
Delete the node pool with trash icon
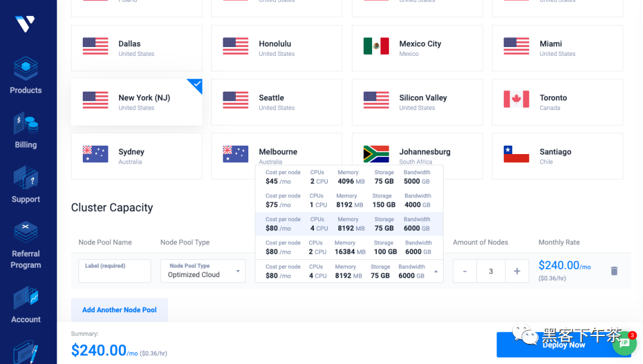click(x=614, y=271)
